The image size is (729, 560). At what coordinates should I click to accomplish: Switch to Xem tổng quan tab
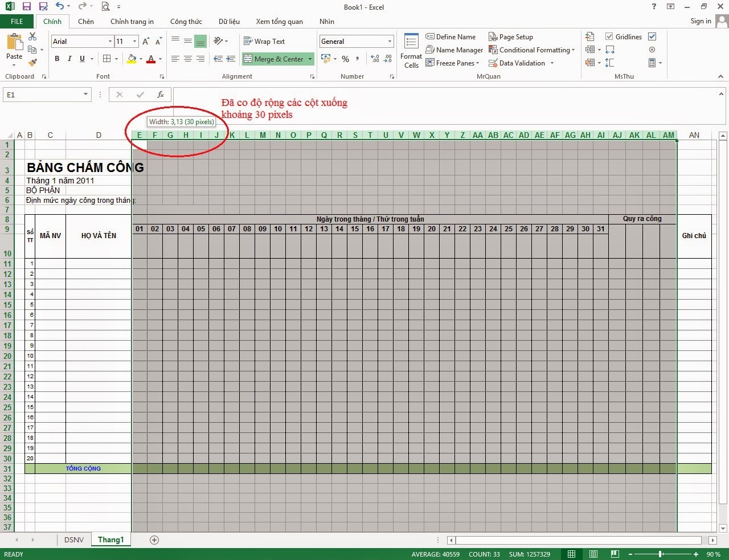pyautogui.click(x=279, y=22)
